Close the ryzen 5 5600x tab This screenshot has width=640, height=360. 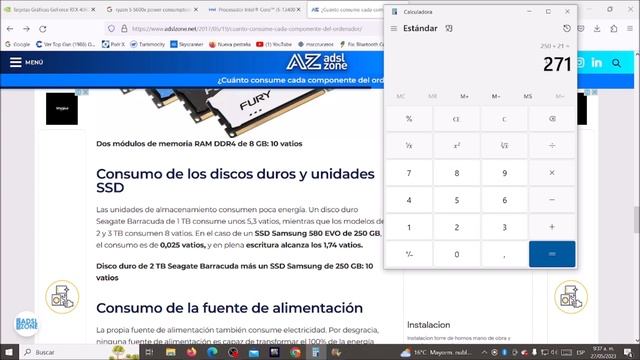(196, 9)
